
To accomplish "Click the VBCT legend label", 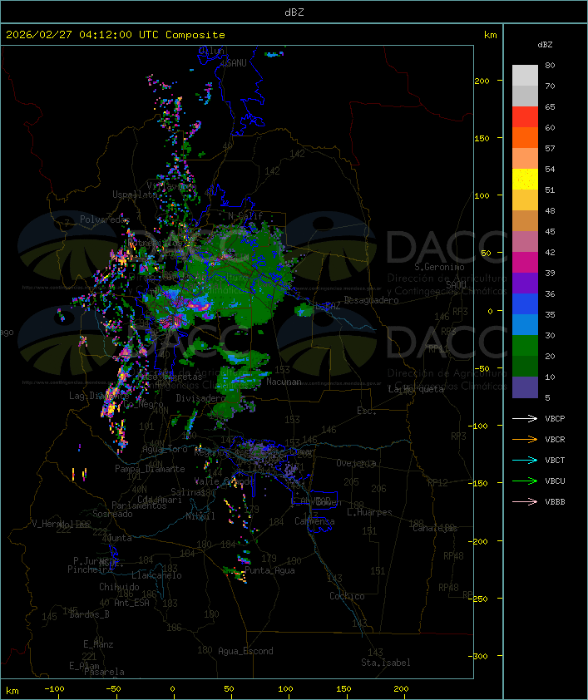I will click(555, 461).
